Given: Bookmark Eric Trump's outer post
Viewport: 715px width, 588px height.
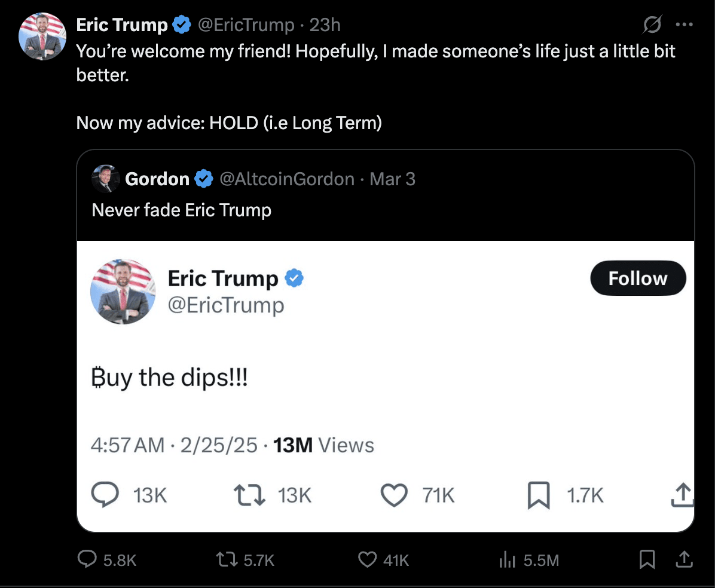Looking at the screenshot, I should 647,559.
